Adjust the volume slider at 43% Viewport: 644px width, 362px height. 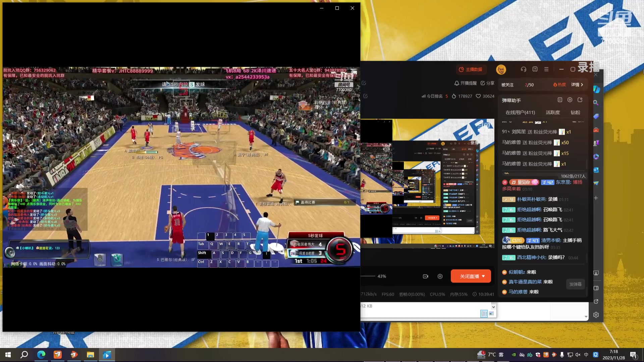click(x=368, y=276)
